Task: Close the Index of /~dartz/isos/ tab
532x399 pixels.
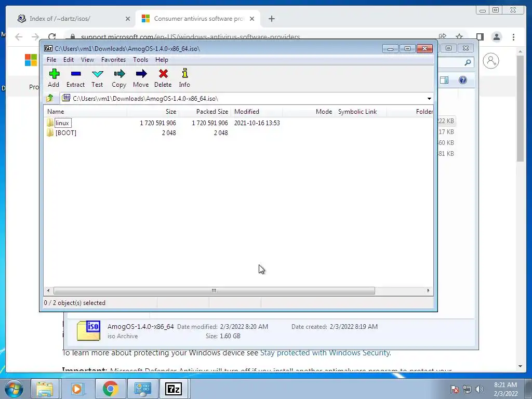Action: pos(128,19)
